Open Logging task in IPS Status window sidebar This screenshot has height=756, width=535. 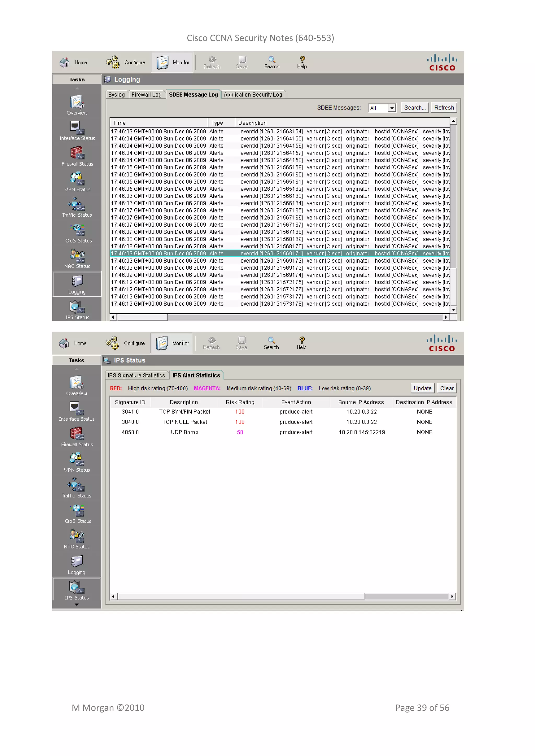(x=77, y=565)
